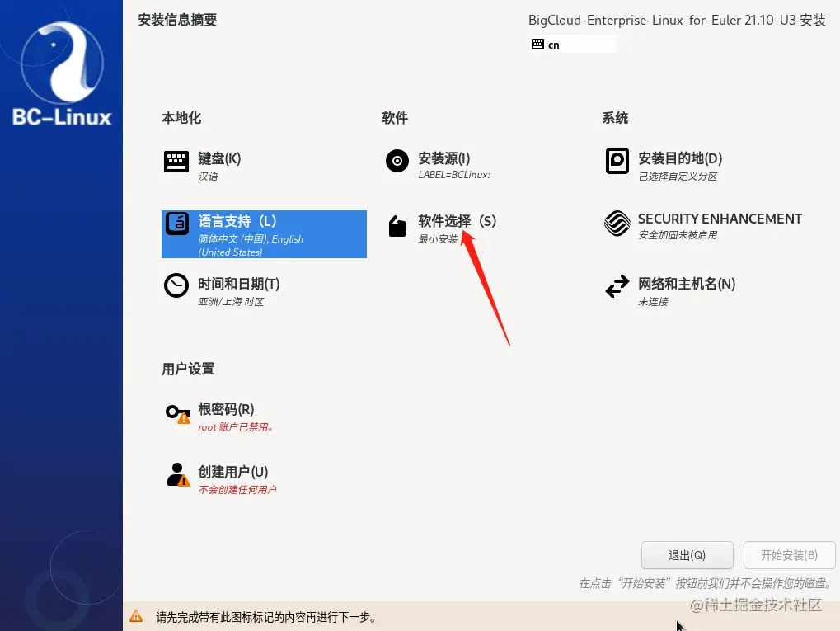
Task: Open the 根密码 key icon
Action: tap(176, 412)
